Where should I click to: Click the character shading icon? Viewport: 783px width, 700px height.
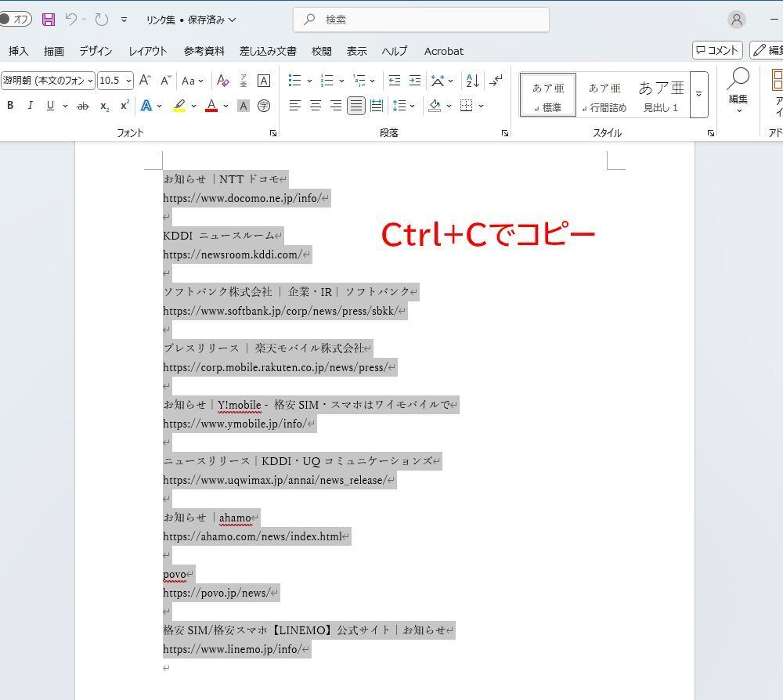(244, 106)
